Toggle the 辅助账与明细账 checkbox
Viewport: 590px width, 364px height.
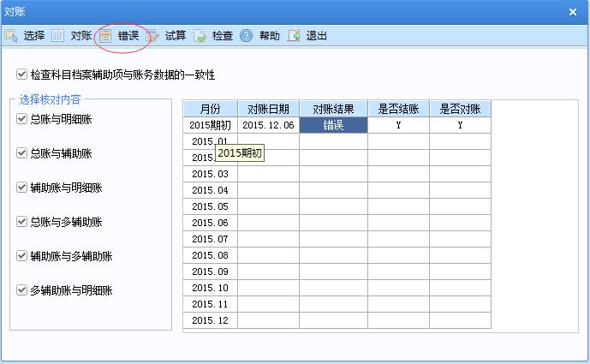(x=22, y=188)
